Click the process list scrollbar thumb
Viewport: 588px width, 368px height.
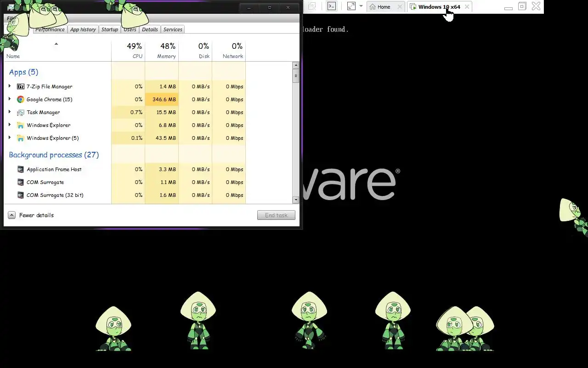click(x=296, y=76)
